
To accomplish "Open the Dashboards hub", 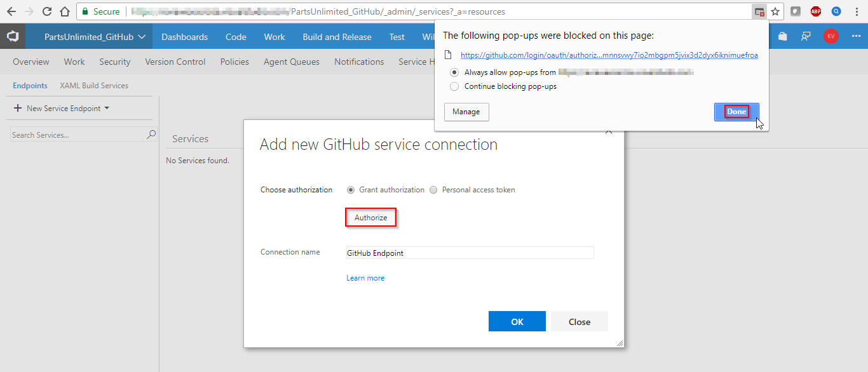I will [x=184, y=37].
